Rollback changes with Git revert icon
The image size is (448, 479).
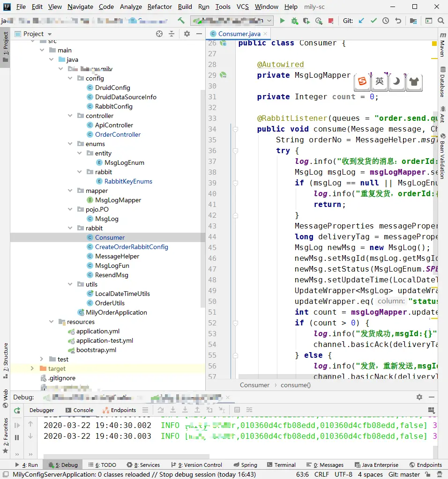click(x=398, y=21)
